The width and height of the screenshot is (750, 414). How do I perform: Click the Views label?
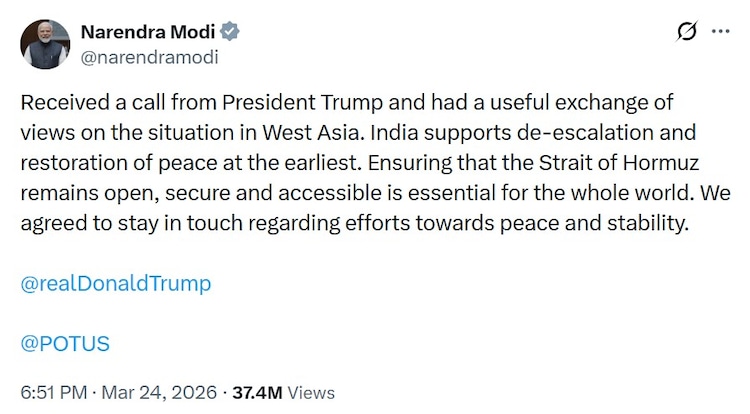[311, 392]
